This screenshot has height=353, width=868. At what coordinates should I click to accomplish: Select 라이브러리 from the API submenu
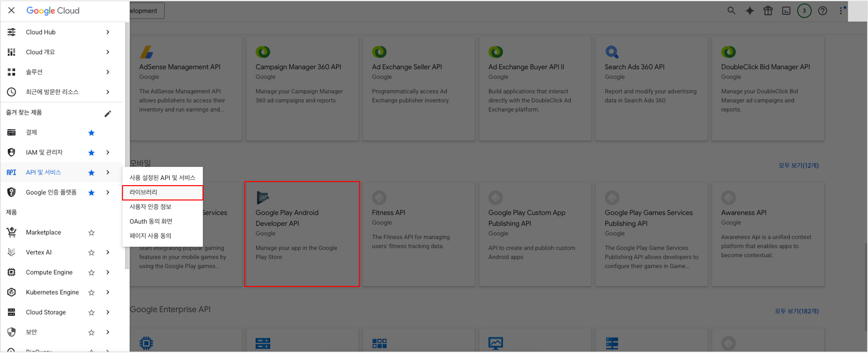click(x=162, y=192)
